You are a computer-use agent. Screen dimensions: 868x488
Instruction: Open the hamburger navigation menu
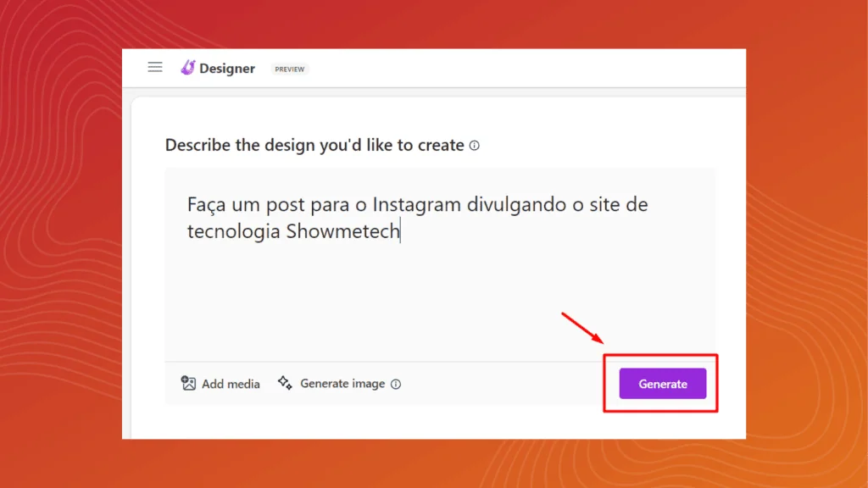pos(155,67)
